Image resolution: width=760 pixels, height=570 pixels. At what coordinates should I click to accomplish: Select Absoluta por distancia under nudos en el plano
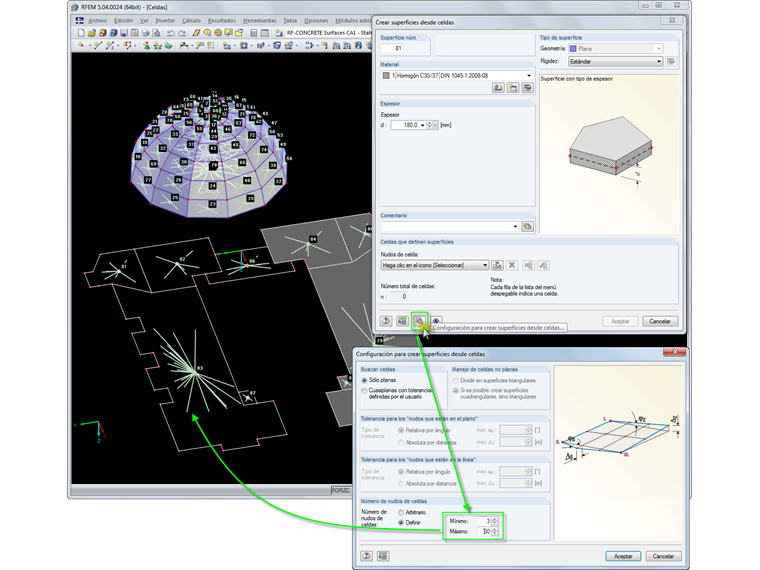401,442
